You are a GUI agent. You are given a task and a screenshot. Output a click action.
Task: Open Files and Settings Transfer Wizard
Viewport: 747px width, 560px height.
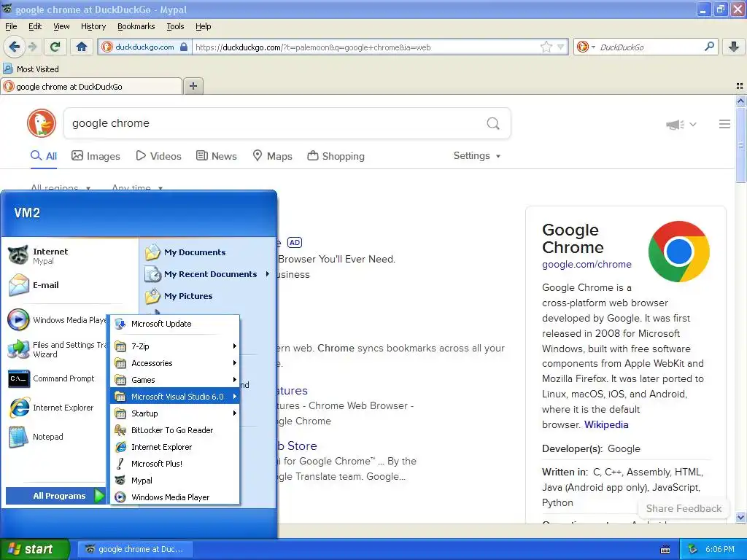coord(56,349)
